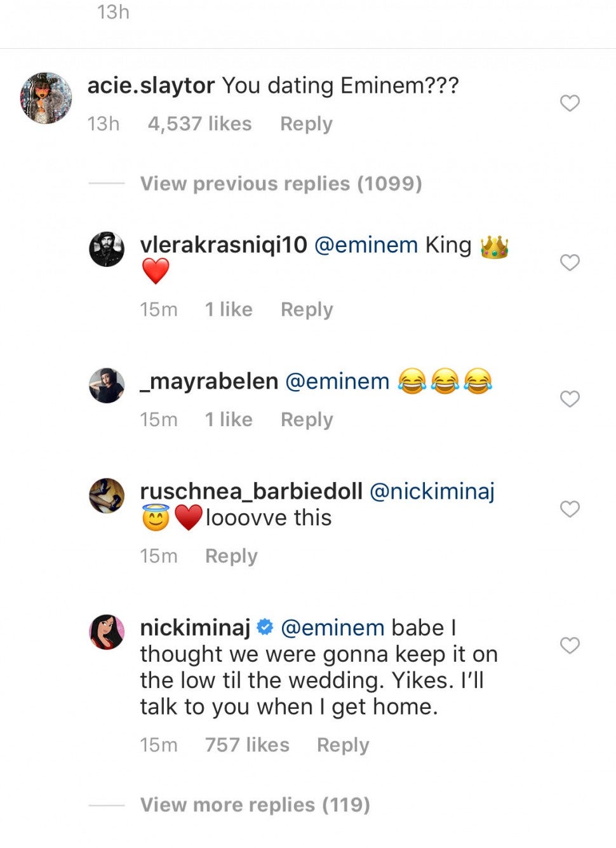
Task: View the 4,537 likes on acie.slaytor's comment
Action: coord(199,124)
